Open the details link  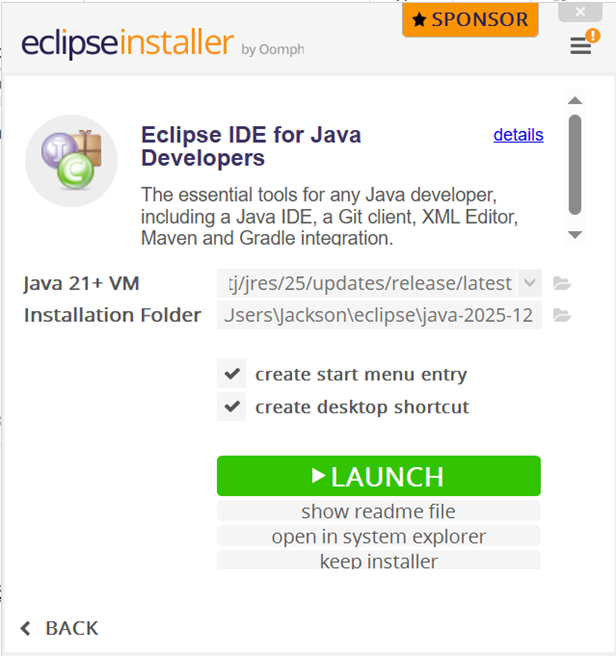coord(518,135)
